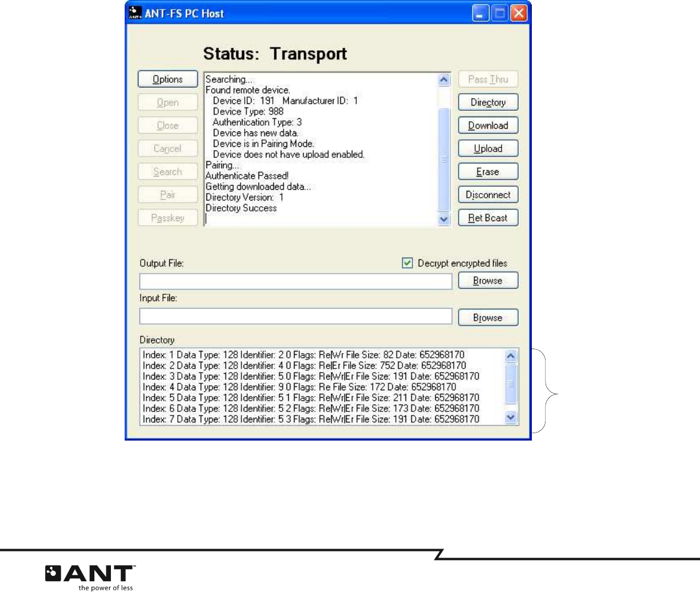The width and height of the screenshot is (700, 592).
Task: Click 'Authentication Type: 3' log line
Action: click(x=257, y=122)
